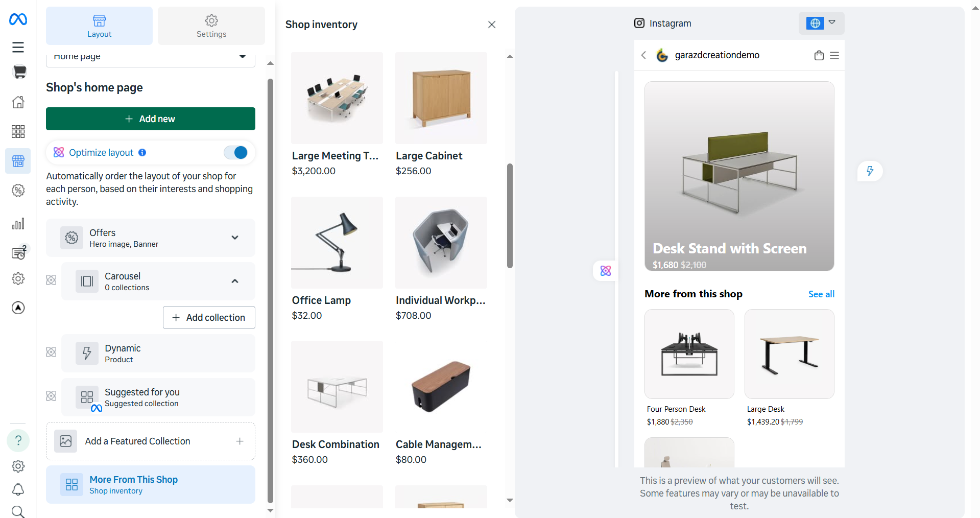The image size is (980, 518).
Task: Click the garazdcreationdemo shop name
Action: 717,55
